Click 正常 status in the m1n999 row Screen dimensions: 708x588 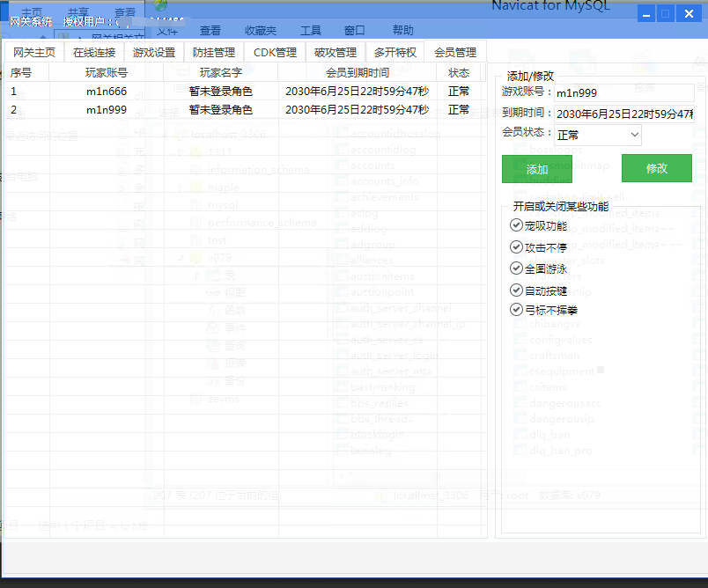tap(459, 110)
